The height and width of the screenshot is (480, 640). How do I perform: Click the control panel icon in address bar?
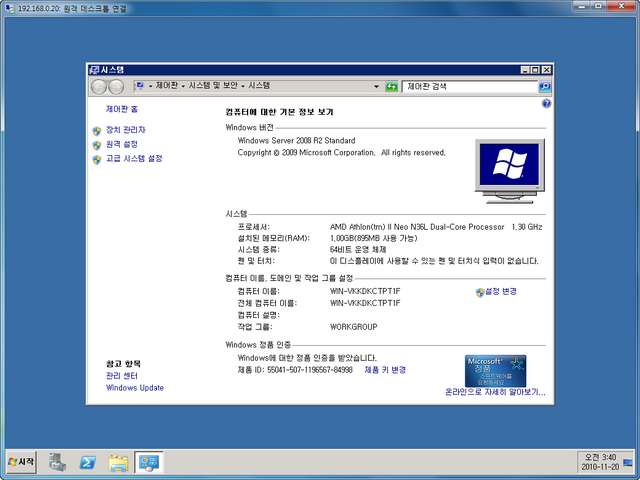tap(140, 86)
